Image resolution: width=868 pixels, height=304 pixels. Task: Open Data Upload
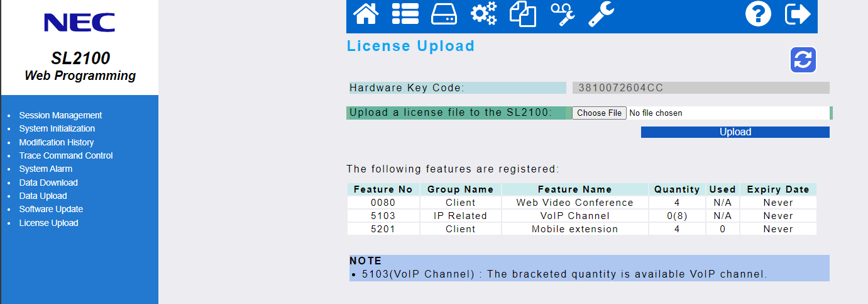43,196
